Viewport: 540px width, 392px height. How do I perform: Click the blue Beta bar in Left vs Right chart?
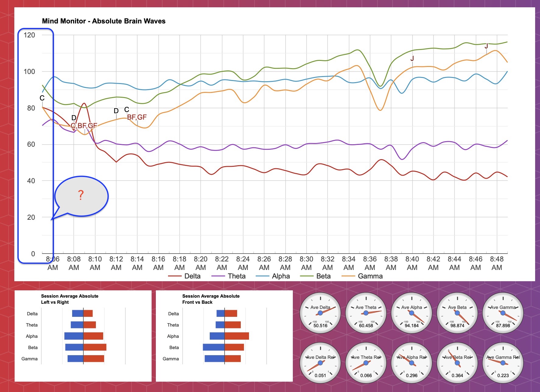click(74, 347)
